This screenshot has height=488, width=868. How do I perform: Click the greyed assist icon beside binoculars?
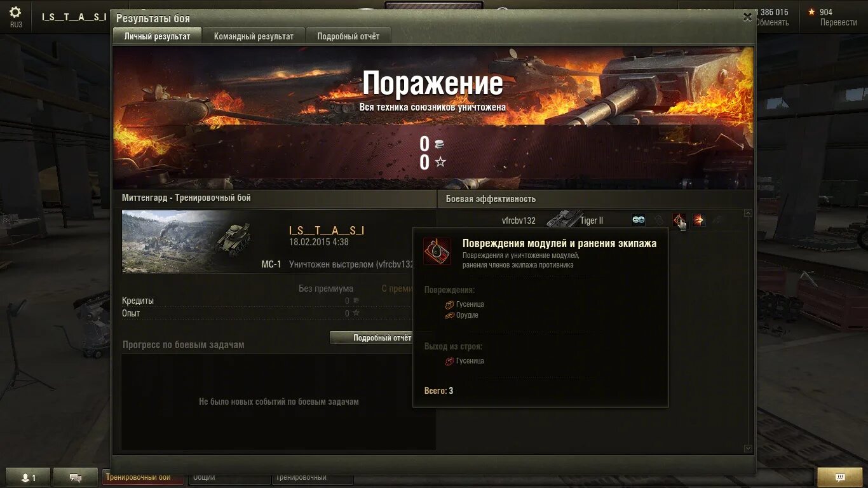click(x=659, y=220)
